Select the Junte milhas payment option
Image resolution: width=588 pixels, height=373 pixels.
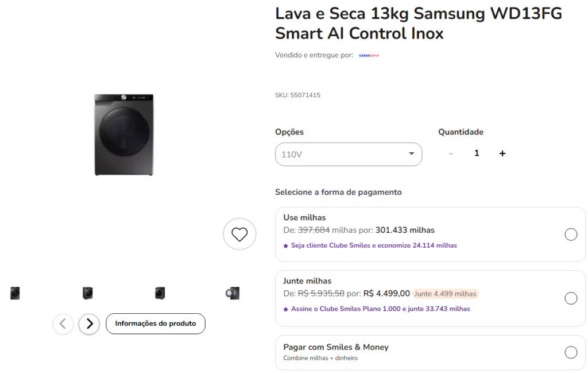coord(571,298)
